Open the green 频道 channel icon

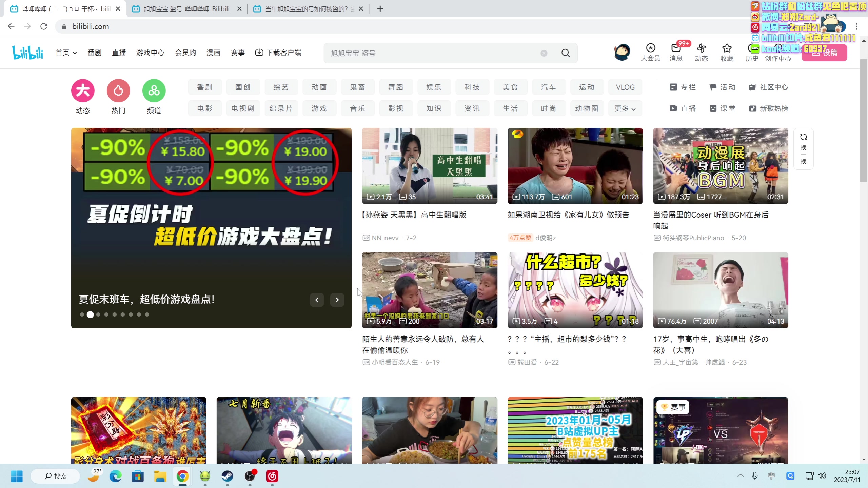pyautogui.click(x=154, y=91)
